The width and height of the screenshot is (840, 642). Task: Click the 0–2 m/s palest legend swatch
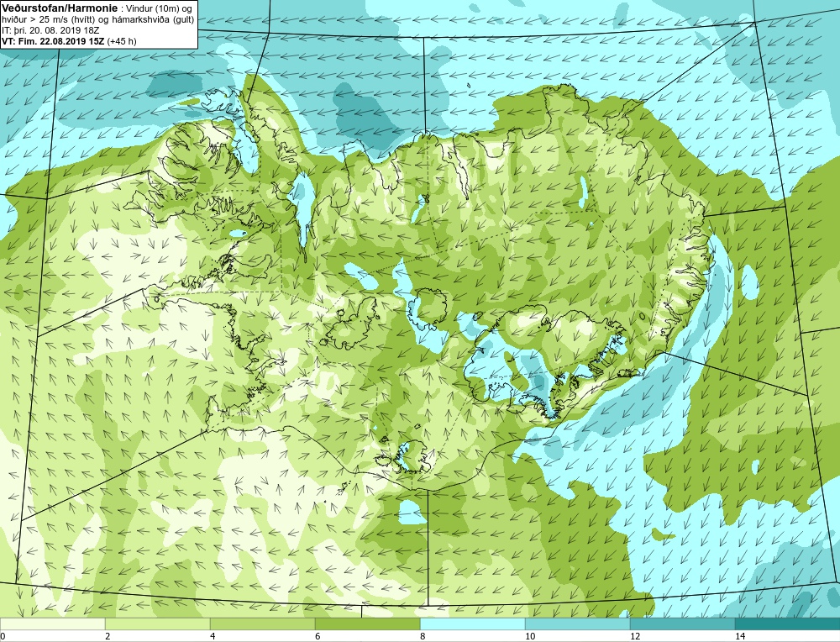[52, 624]
